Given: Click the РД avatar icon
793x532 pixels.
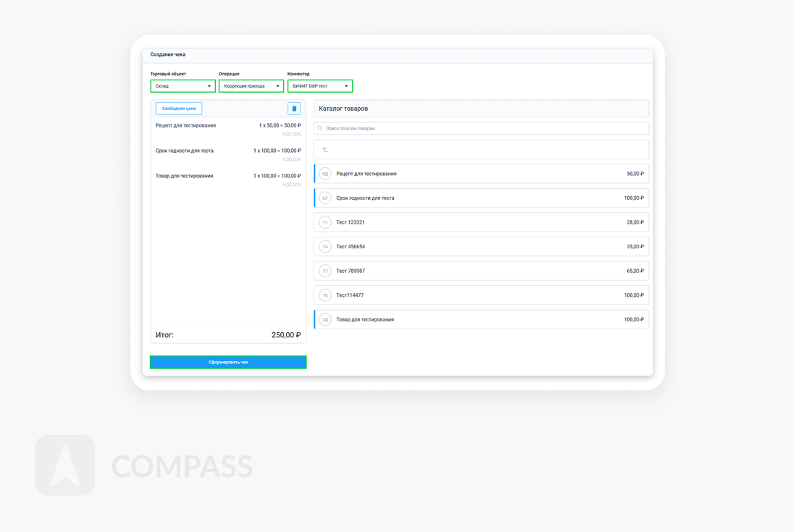Looking at the screenshot, I should pos(325,174).
